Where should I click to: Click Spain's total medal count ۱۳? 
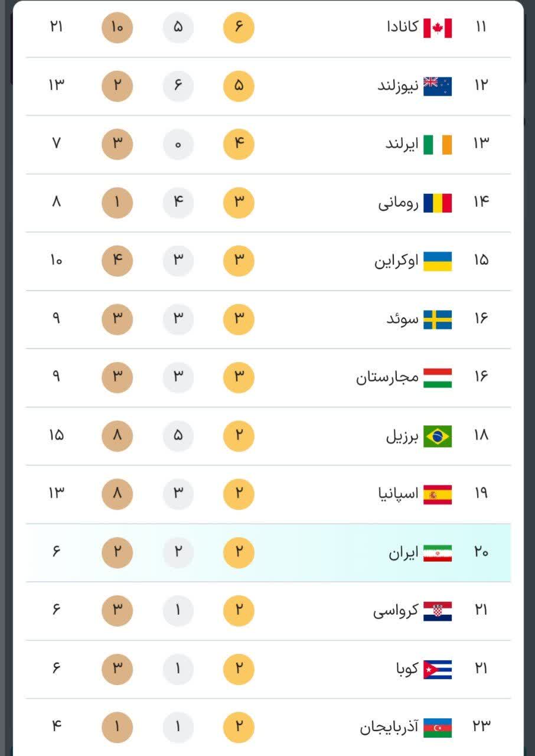pos(56,494)
